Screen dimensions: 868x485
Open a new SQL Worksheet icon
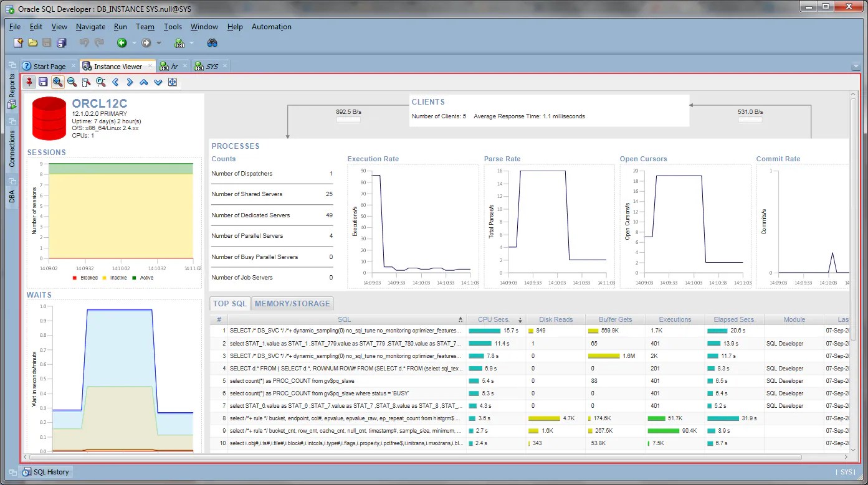point(179,43)
